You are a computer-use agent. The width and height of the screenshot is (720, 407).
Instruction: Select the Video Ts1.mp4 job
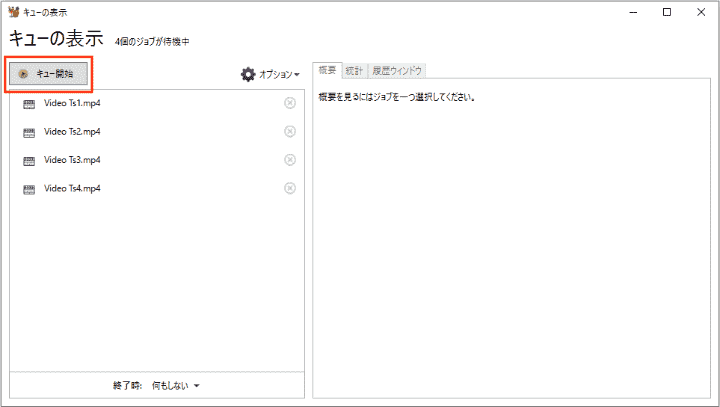tap(72, 103)
